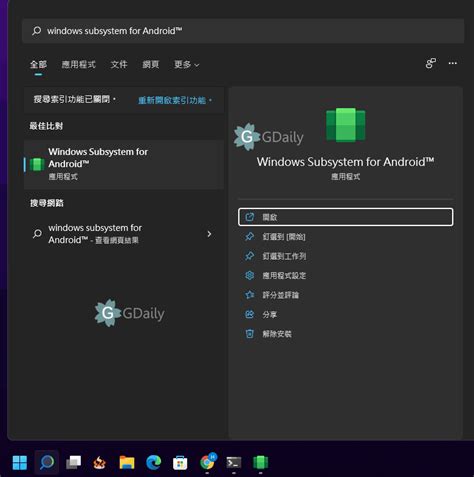Viewport: 474px width, 477px height.
Task: Select the best match Windows Subsystem for Android
Action: tap(124, 164)
